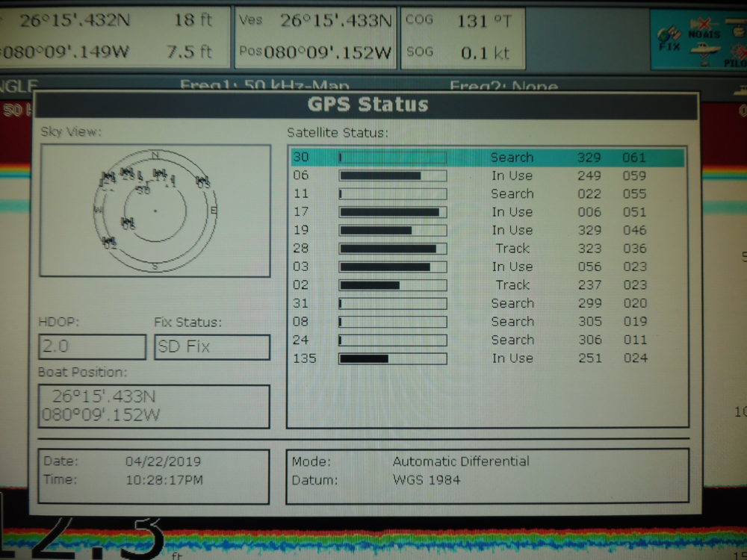Tap the NO AIS status icon
This screenshot has height=560, width=747.
pyautogui.click(x=704, y=30)
